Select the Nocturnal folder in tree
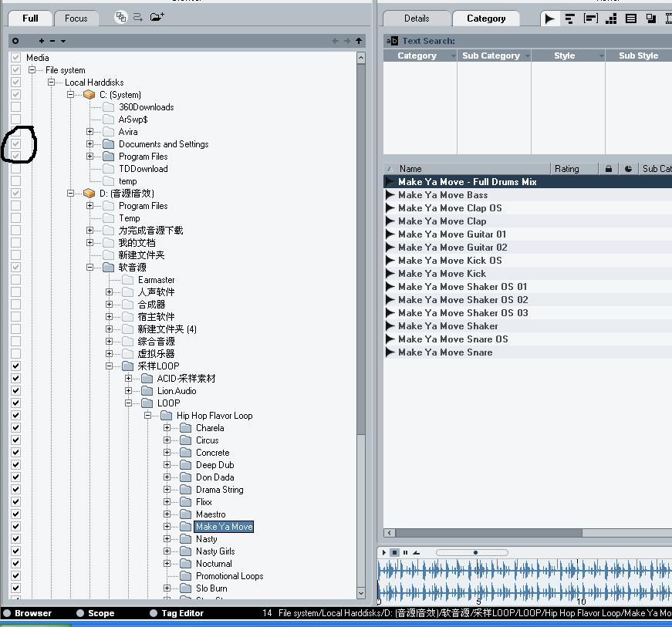This screenshot has height=627, width=672. coord(214,564)
